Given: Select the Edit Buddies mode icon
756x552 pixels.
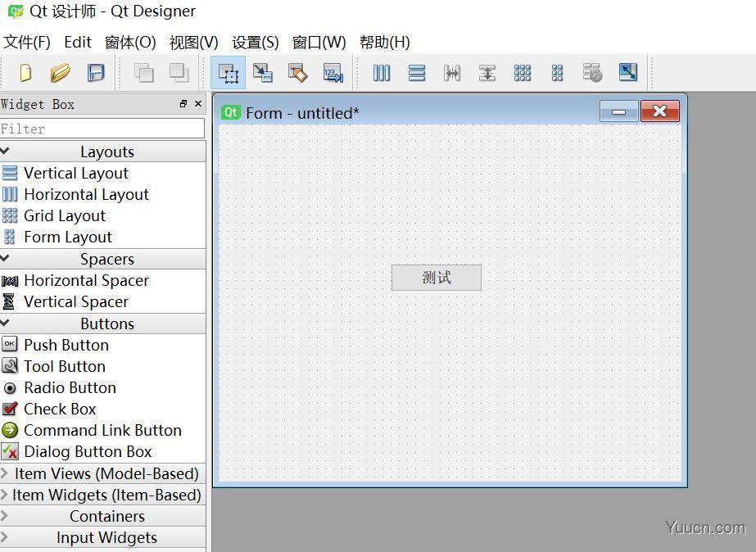Looking at the screenshot, I should (297, 73).
